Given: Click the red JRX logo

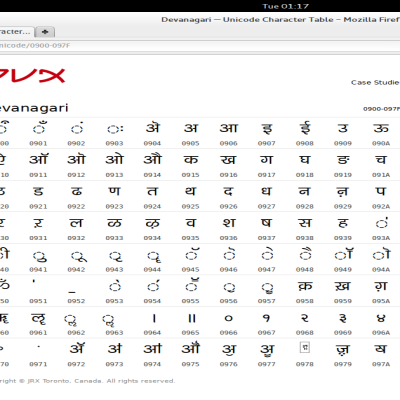Looking at the screenshot, I should click(x=32, y=76).
